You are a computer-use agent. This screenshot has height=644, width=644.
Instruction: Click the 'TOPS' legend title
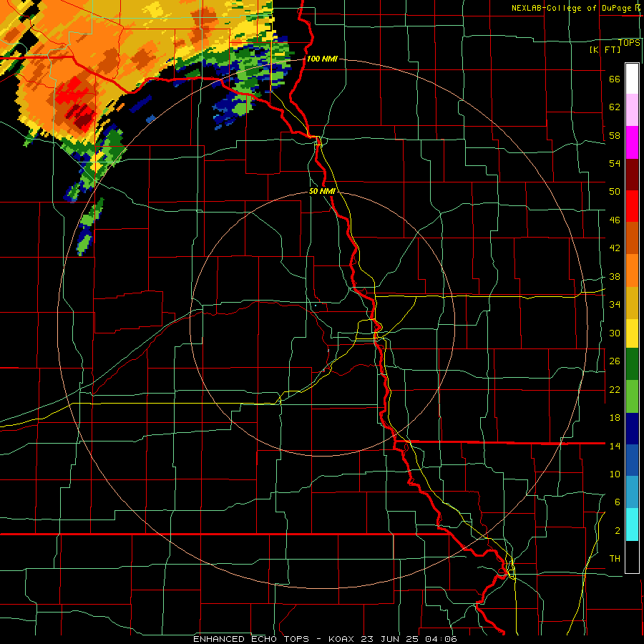[x=629, y=42]
